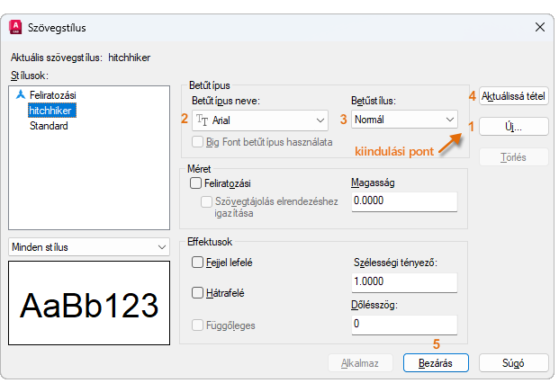The height and width of the screenshot is (392, 559).
Task: Focus the Szélességi tényező field
Action: [x=403, y=281]
